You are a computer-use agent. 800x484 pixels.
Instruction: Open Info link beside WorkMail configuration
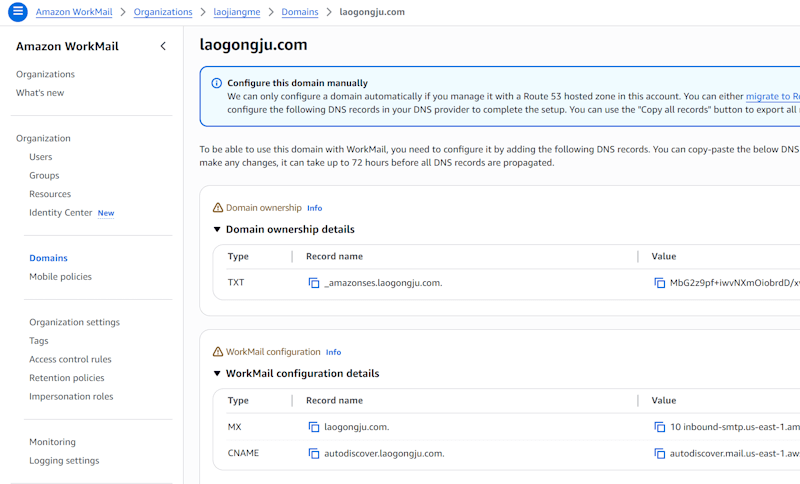(333, 352)
